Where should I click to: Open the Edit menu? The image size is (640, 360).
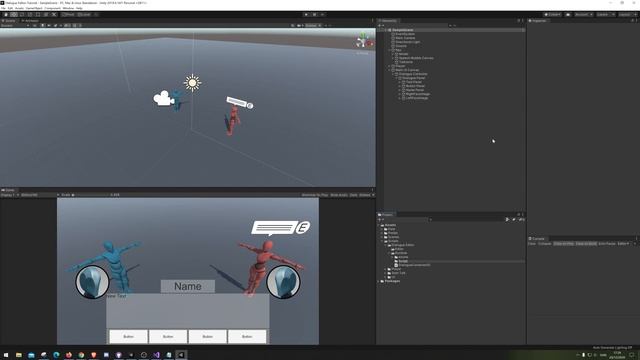10,8
